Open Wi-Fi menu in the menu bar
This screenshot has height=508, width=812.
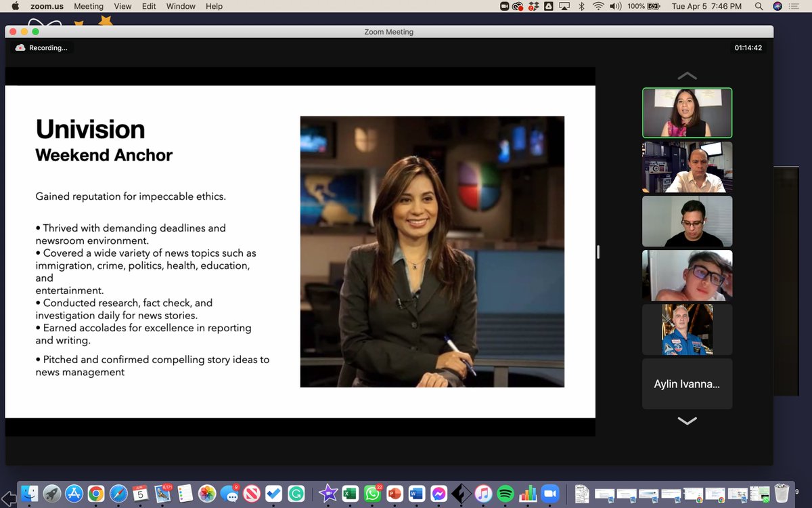click(x=598, y=6)
